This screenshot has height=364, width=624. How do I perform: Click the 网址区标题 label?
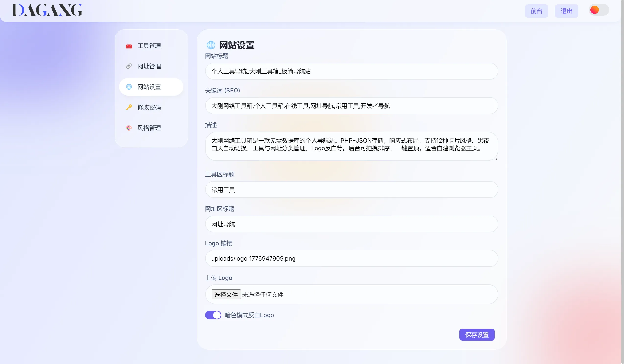220,209
